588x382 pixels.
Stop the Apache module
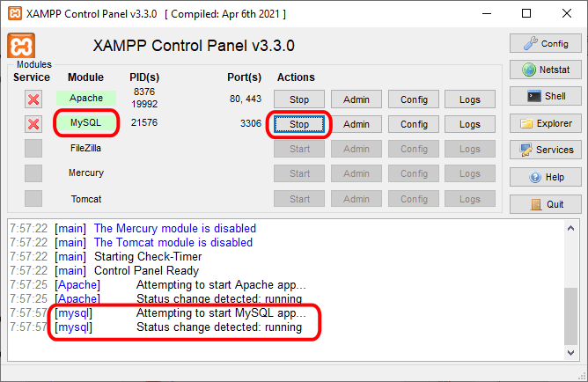pyautogui.click(x=299, y=99)
